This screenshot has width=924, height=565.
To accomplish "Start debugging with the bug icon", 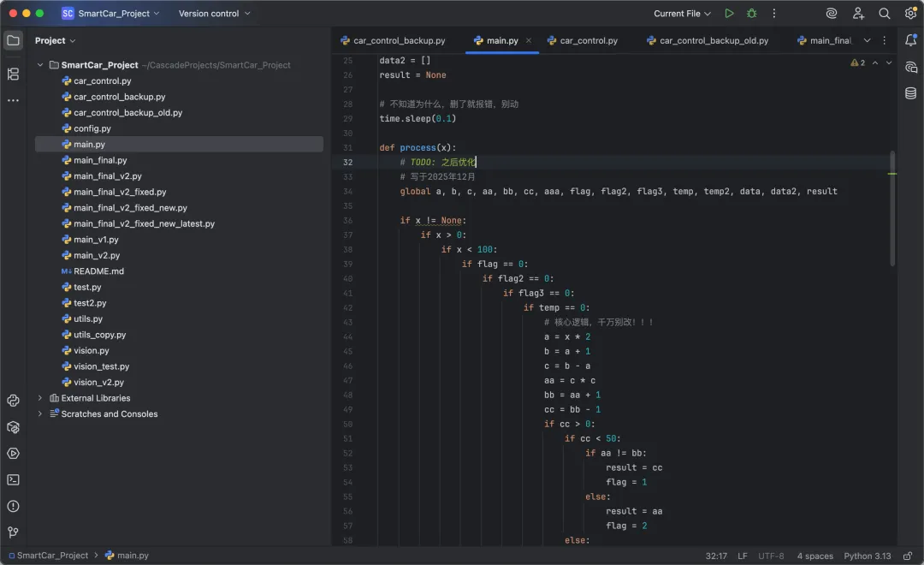I will [x=751, y=14].
